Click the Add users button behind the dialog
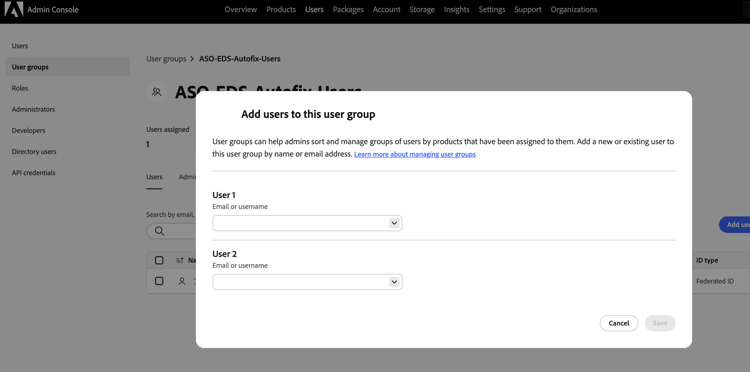750x372 pixels. coord(735,225)
